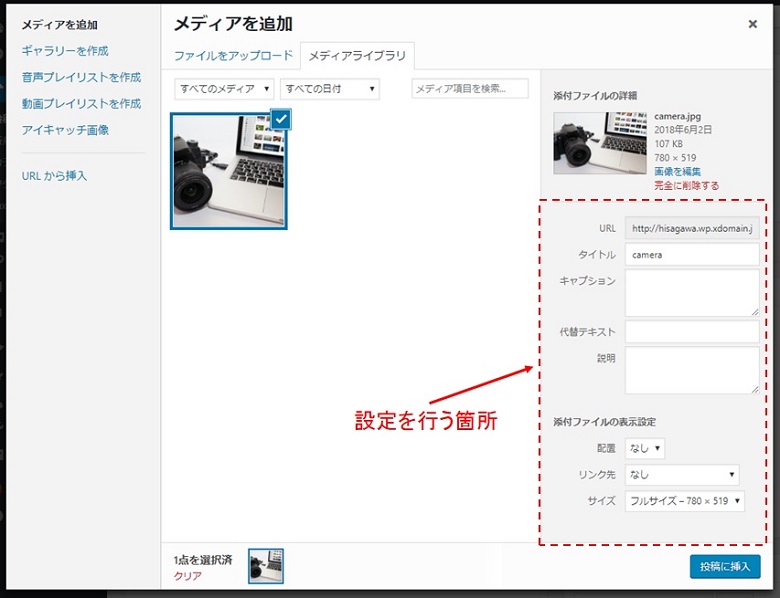This screenshot has height=598, width=780.
Task: Open the すべての日付 date filter dropdown
Action: pos(329,89)
